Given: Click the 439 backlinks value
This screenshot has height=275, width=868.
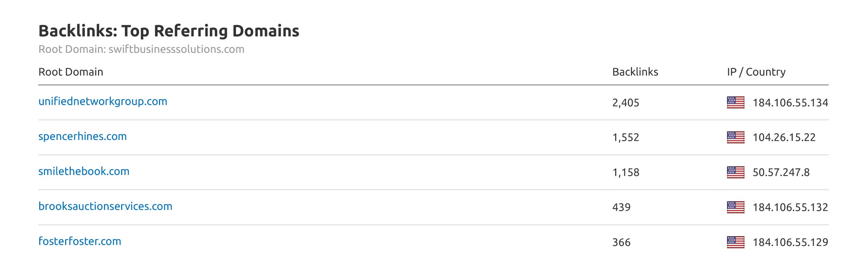Looking at the screenshot, I should pos(621,207).
